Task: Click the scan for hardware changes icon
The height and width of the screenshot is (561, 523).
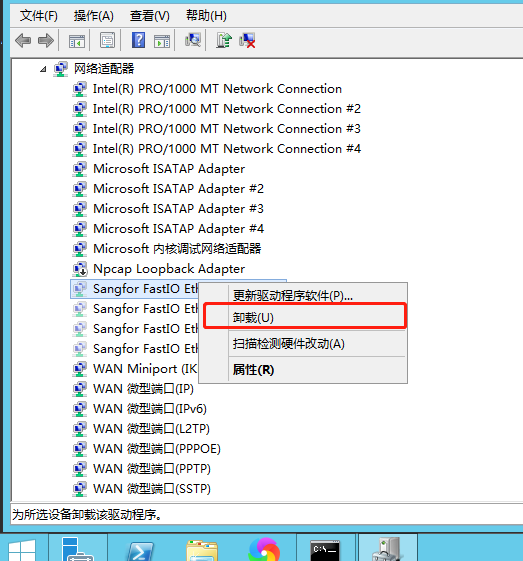Action: (193, 40)
